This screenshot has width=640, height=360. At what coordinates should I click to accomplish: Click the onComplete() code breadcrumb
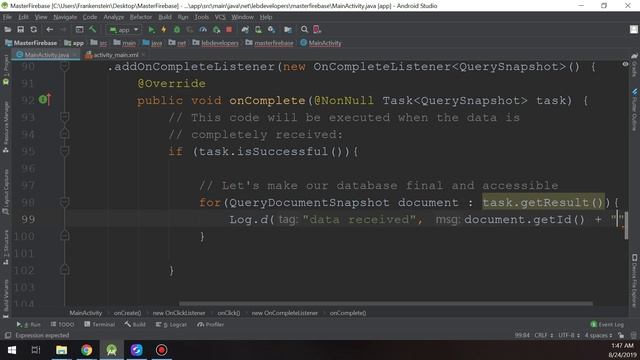click(x=348, y=313)
